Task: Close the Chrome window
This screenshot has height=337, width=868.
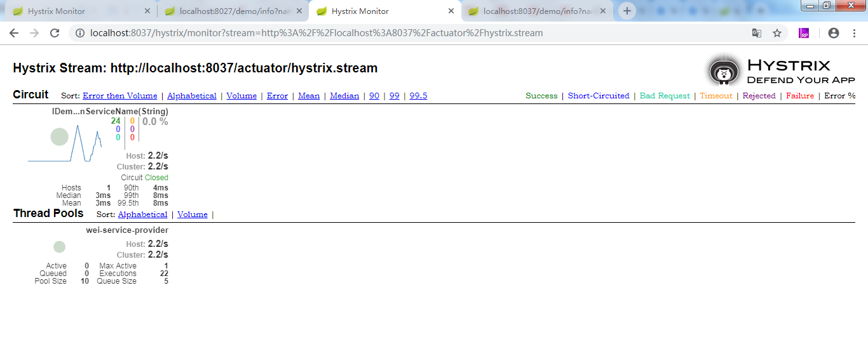Action: (x=849, y=6)
